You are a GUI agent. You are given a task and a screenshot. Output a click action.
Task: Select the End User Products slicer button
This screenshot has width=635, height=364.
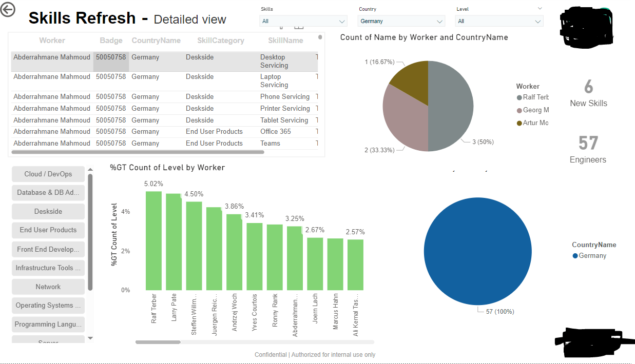(x=48, y=230)
